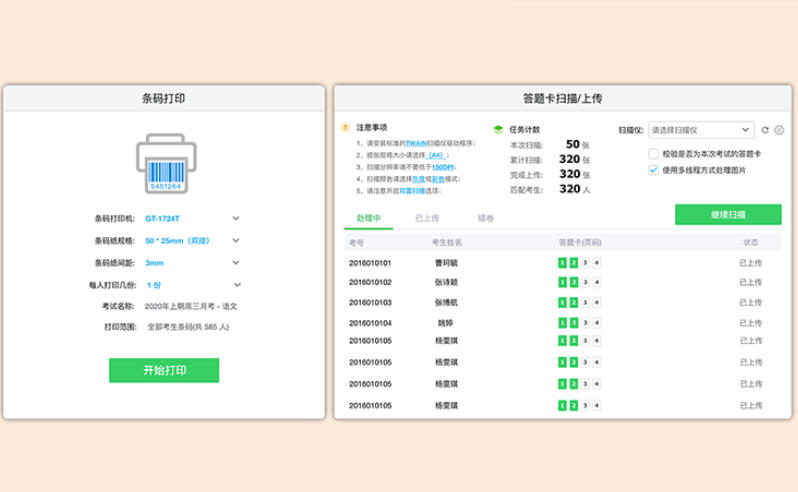Open scanner settings gear icon
798x492 pixels.
click(779, 130)
